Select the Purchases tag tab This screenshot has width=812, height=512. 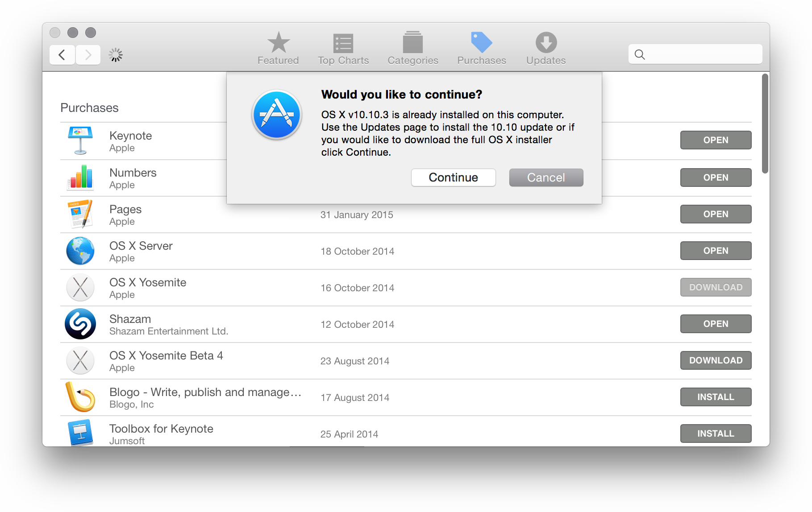[482, 48]
